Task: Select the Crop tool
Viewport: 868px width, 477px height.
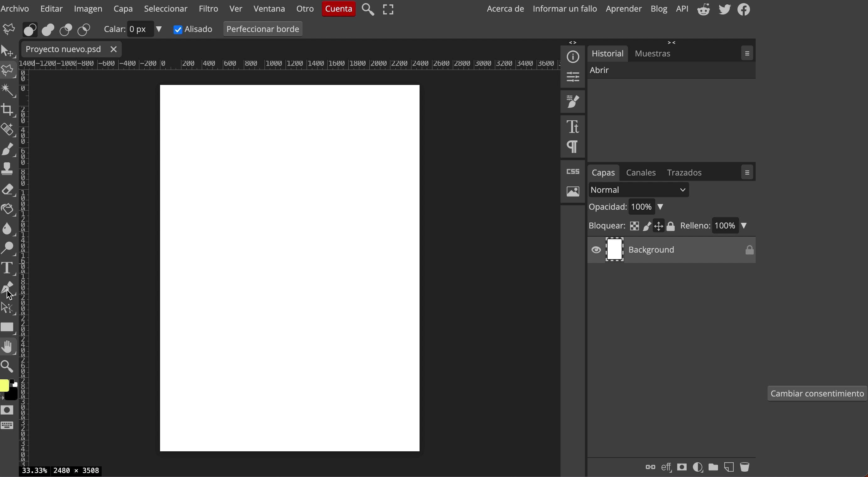Action: point(8,110)
